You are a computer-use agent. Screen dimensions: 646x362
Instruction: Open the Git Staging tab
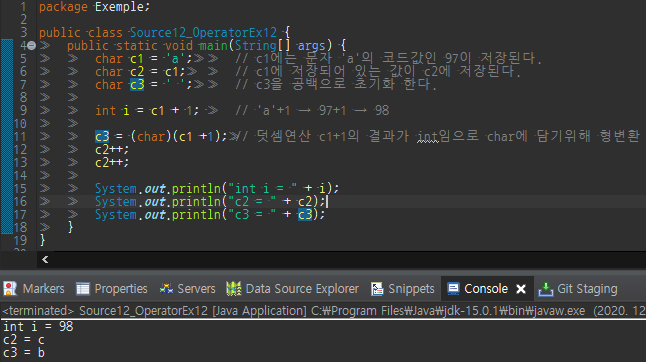click(x=578, y=289)
